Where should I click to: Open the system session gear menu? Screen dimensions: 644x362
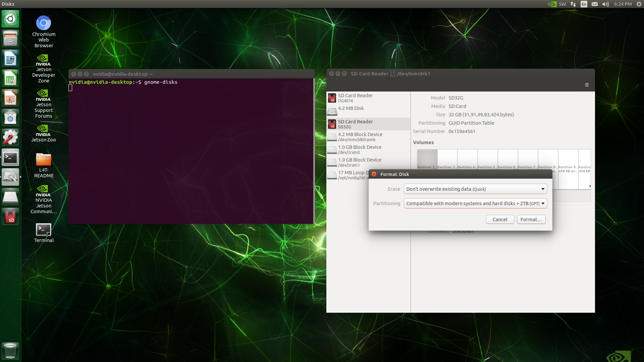[639, 4]
